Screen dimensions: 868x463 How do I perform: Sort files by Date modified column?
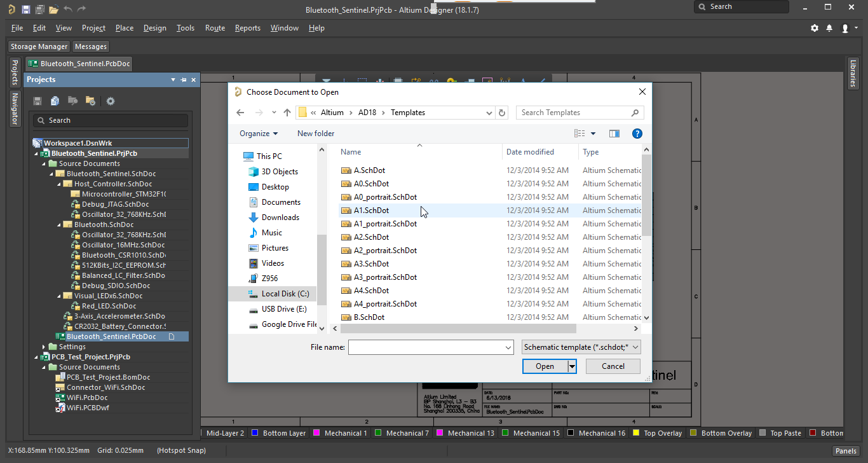coord(530,152)
